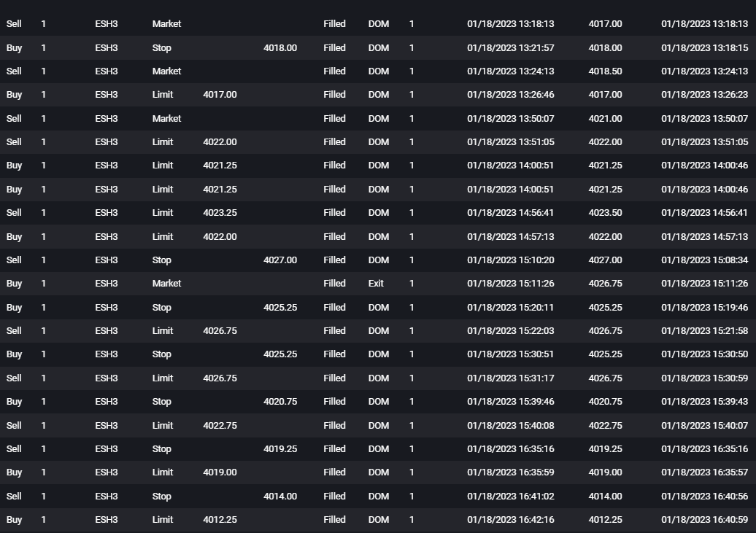
Task: Click the Sell Limit 4022.00 order row
Action: coord(378,141)
